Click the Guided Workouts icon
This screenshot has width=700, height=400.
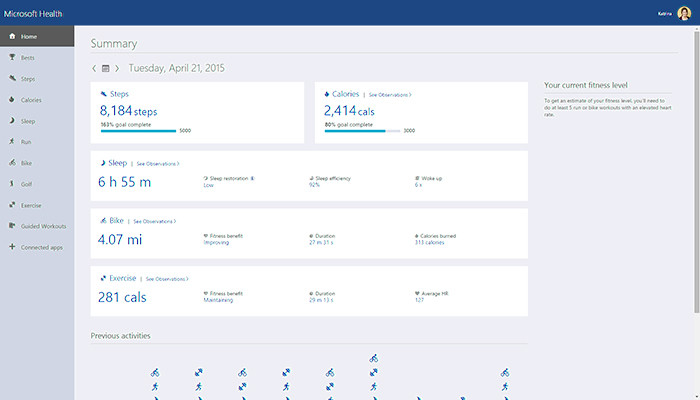tap(12, 226)
